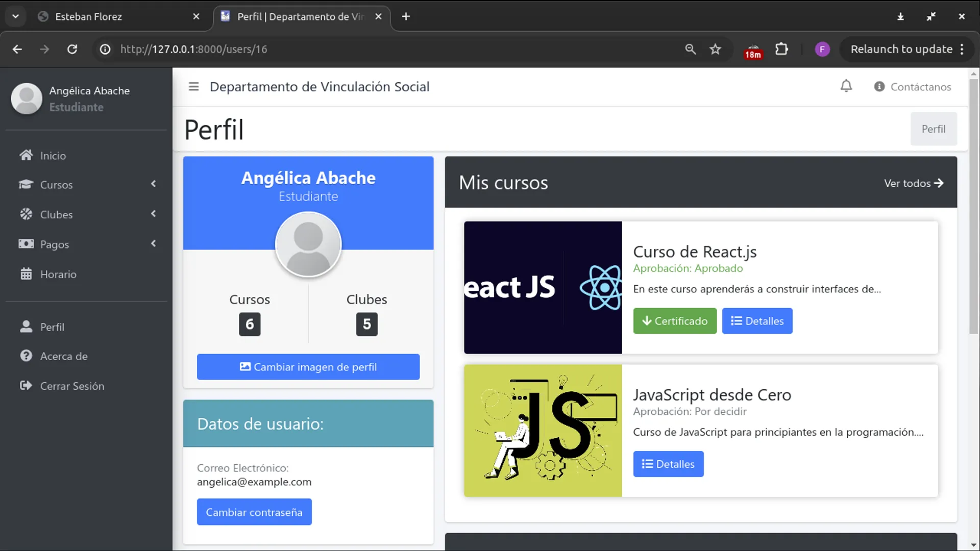
Task: Click the browser back arrow
Action: click(x=17, y=49)
